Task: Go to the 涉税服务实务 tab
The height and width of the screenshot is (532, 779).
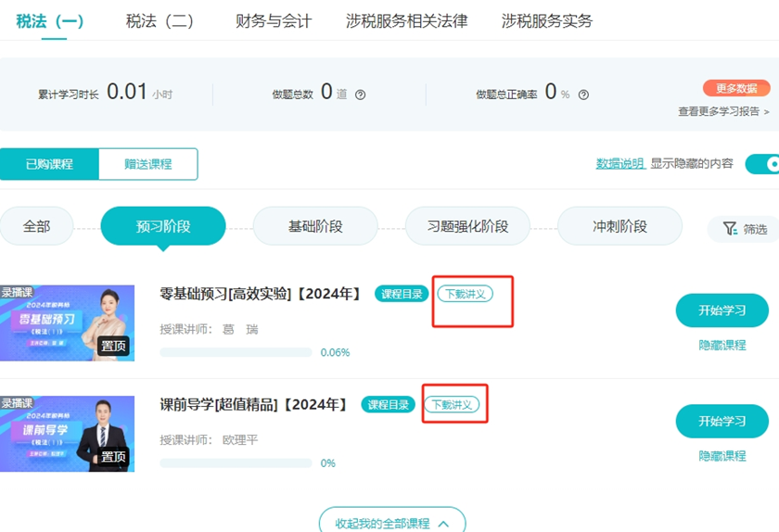Action: pyautogui.click(x=547, y=21)
